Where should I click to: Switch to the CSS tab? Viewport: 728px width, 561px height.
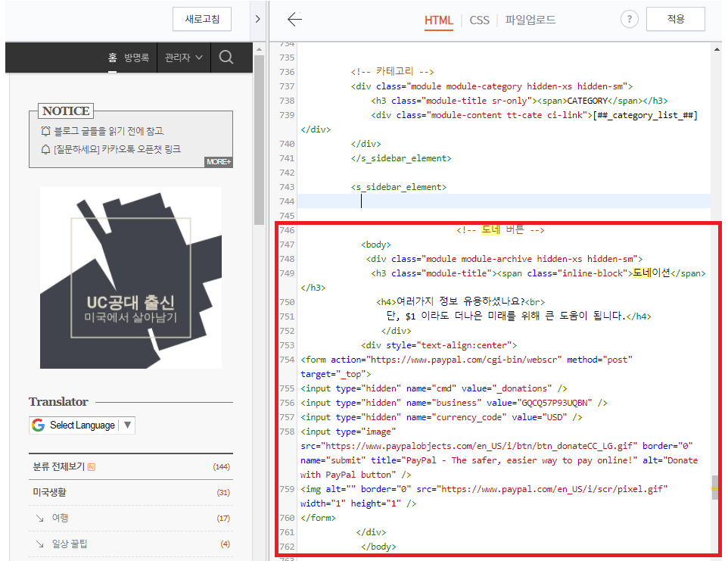(x=479, y=20)
